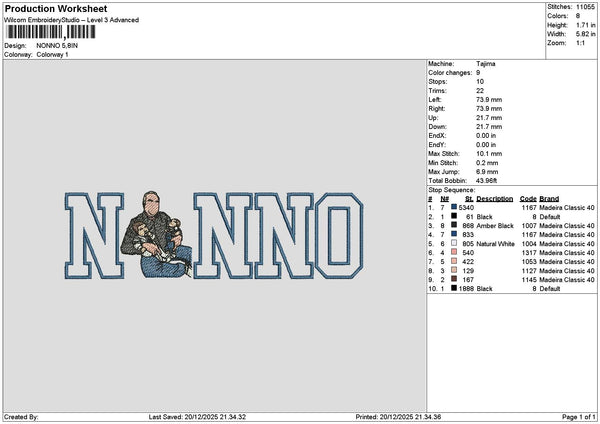
Task: Click thread code 1053
Action: pos(529,262)
